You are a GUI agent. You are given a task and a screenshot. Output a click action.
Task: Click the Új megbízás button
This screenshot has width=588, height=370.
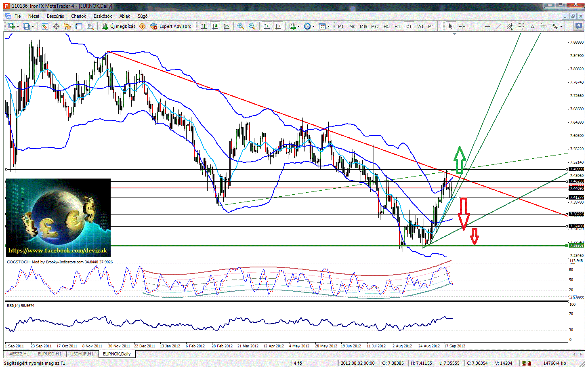click(118, 26)
